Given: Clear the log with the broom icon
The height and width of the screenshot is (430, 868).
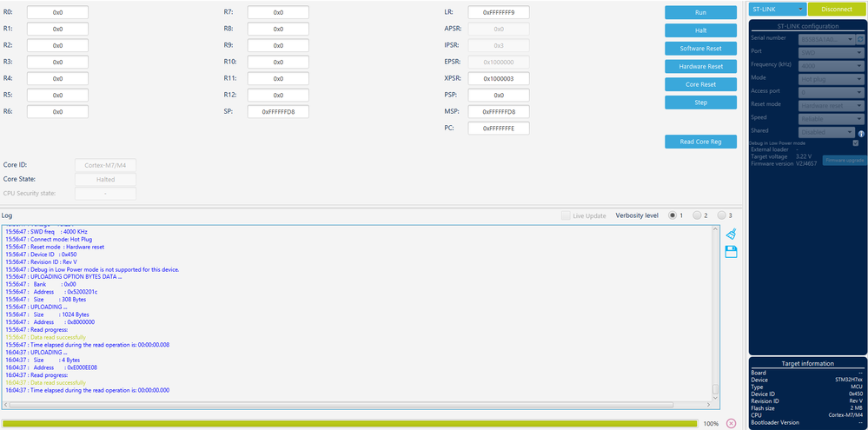Looking at the screenshot, I should click(x=731, y=234).
